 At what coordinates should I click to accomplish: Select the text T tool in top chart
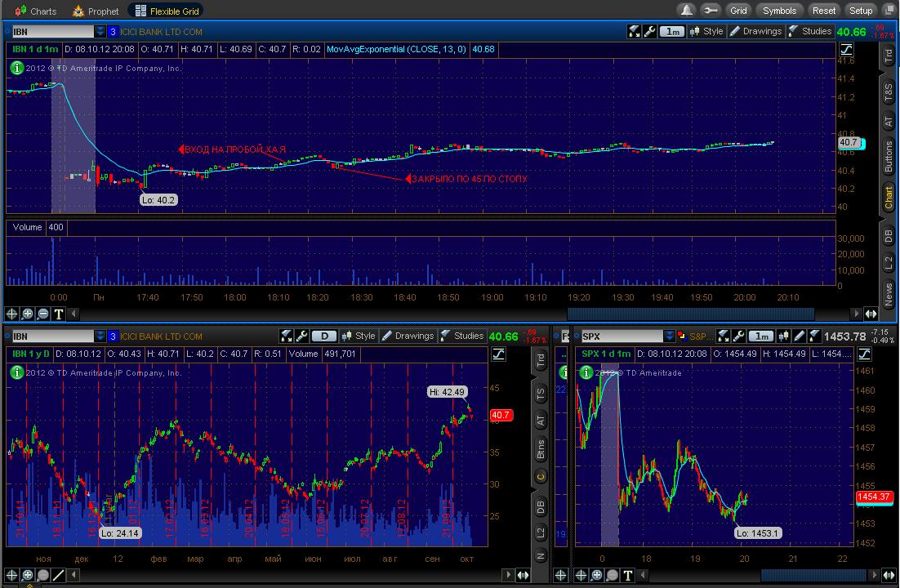click(58, 314)
